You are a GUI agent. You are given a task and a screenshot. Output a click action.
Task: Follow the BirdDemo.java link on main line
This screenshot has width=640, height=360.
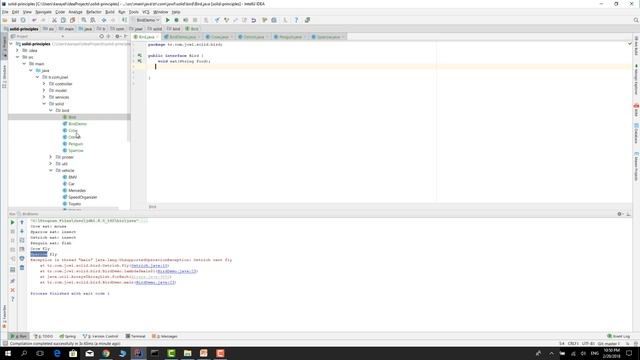point(156,282)
